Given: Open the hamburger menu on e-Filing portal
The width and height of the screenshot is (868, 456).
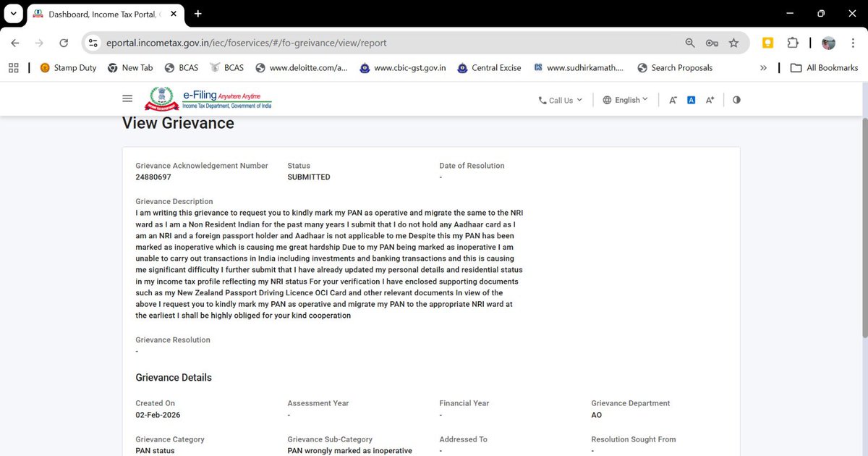Looking at the screenshot, I should pyautogui.click(x=128, y=98).
